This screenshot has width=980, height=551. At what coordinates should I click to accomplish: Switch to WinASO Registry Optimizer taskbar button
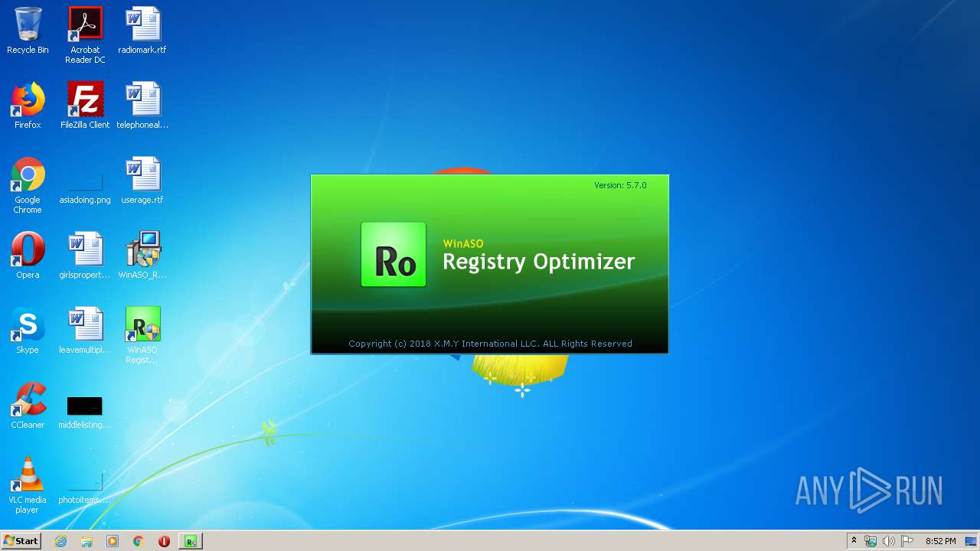(191, 541)
